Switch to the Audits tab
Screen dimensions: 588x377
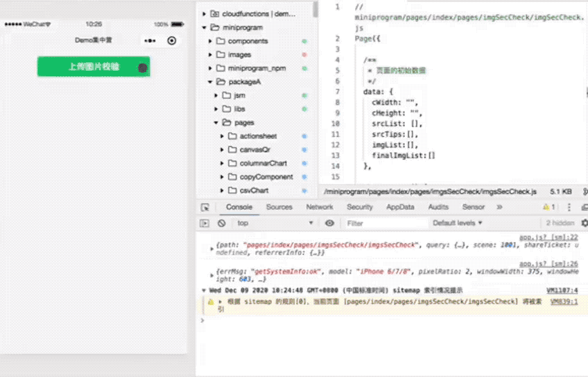(x=438, y=207)
